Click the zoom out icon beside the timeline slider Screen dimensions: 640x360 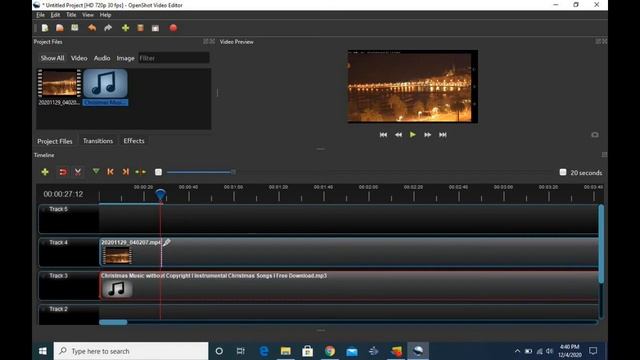pos(158,172)
